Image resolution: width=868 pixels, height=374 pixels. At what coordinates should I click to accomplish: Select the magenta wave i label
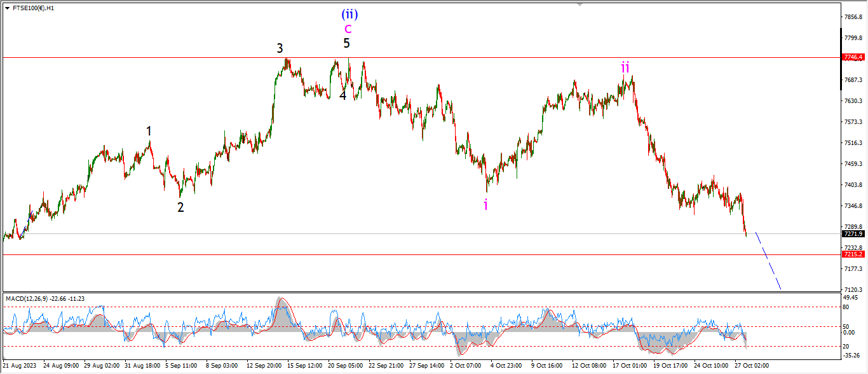pyautogui.click(x=486, y=204)
